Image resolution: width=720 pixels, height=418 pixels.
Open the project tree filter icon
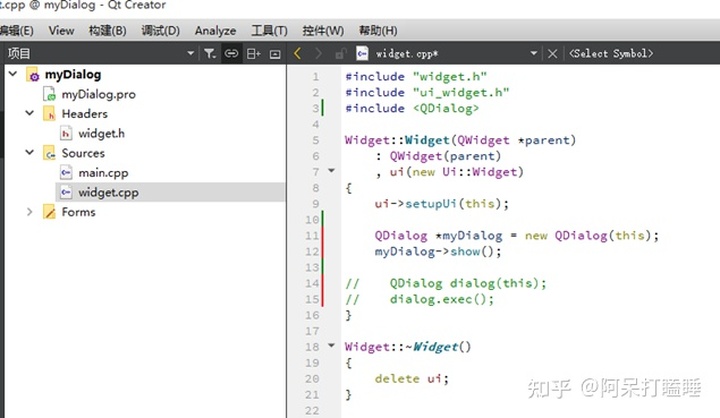pyautogui.click(x=210, y=54)
